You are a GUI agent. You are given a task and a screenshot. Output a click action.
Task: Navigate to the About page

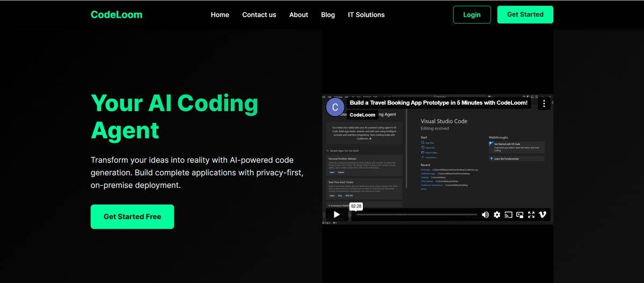298,14
